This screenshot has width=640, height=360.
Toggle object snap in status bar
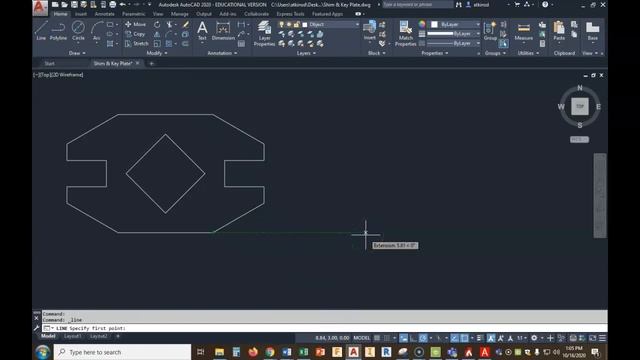[464, 338]
